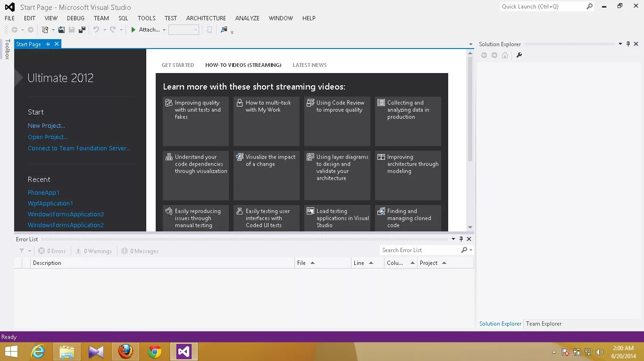Screen dimensions: 644x361
Task: Open recent project PhoneApp1
Action: [43, 192]
